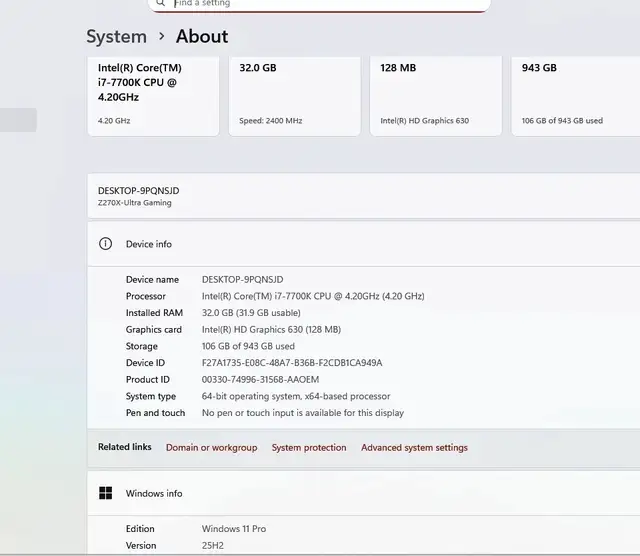Open the Intel Core i7-7700K processor card
Image resolution: width=640 pixels, height=556 pixels.
153,96
